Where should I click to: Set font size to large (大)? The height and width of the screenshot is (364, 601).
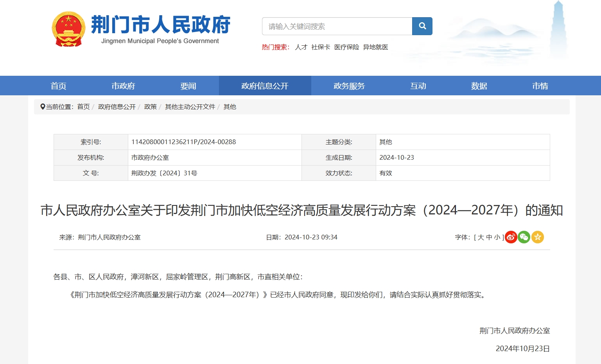click(x=481, y=237)
